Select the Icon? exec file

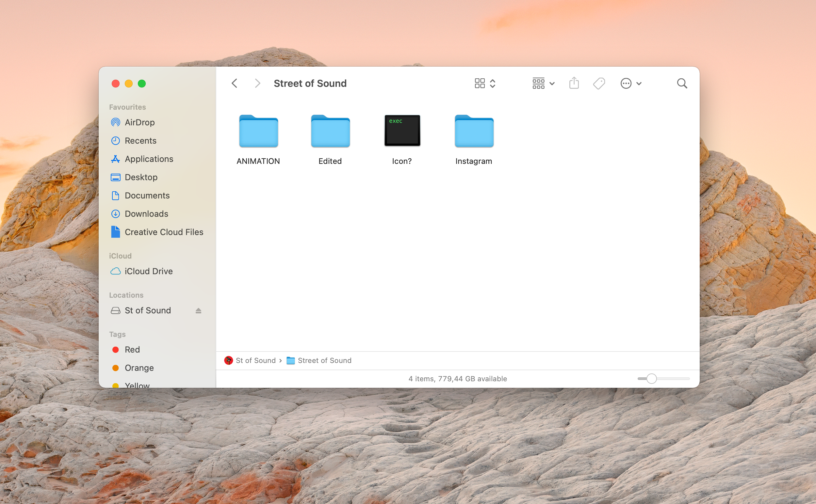pyautogui.click(x=402, y=131)
